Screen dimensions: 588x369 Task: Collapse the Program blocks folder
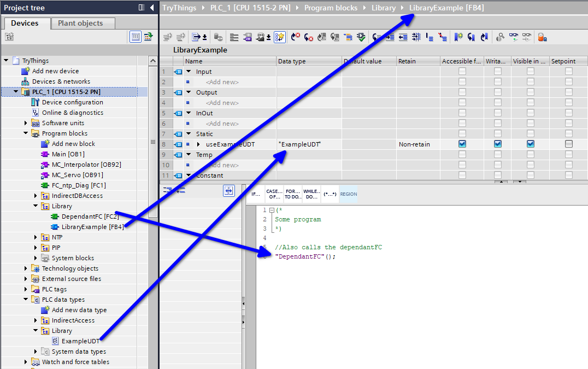[26, 133]
